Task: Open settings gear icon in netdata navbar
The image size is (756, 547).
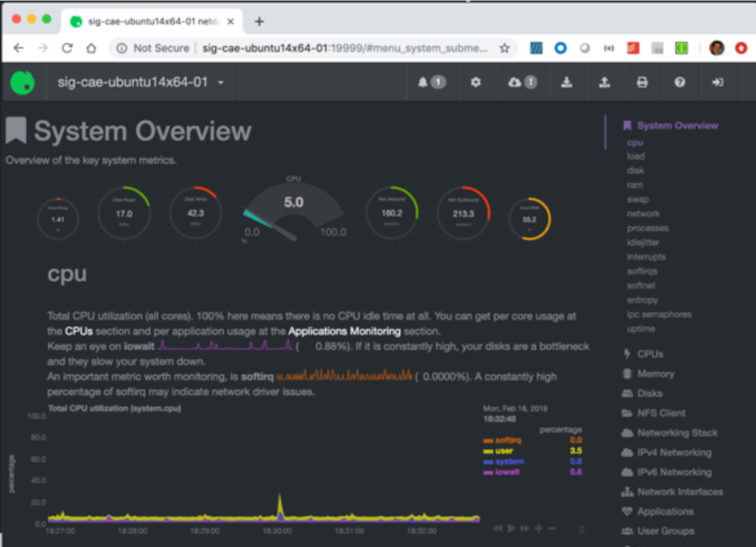Action: click(476, 82)
